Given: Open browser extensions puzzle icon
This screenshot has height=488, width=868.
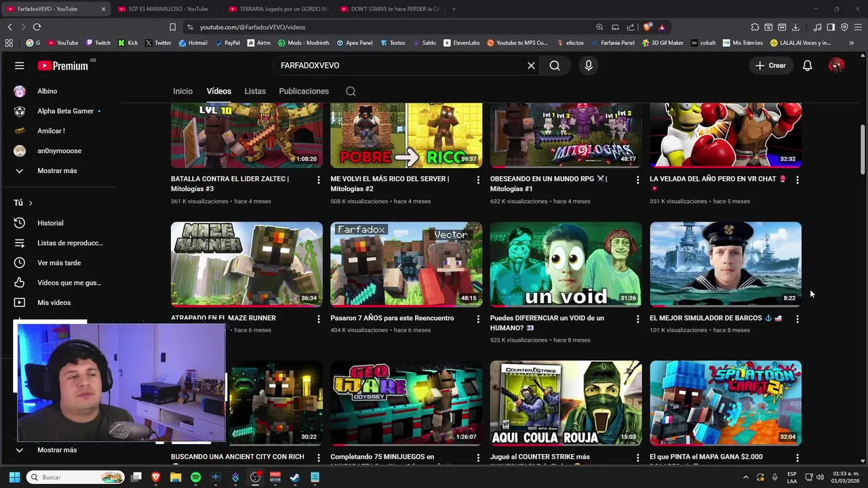Looking at the screenshot, I should [755, 27].
